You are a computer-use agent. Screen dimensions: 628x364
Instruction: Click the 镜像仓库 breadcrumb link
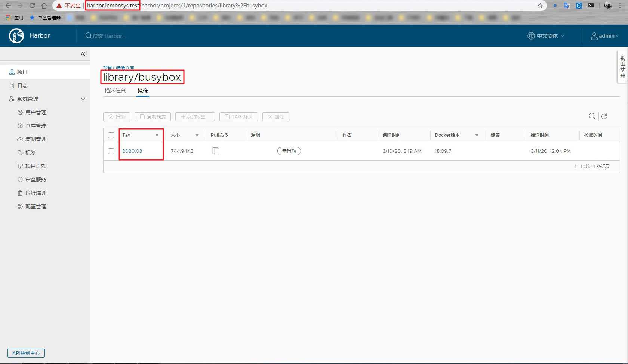pyautogui.click(x=125, y=68)
